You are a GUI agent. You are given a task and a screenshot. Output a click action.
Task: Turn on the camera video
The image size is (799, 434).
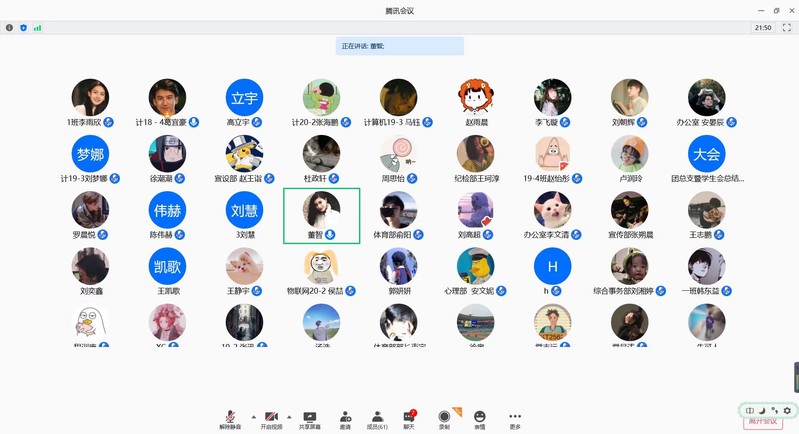coord(271,417)
